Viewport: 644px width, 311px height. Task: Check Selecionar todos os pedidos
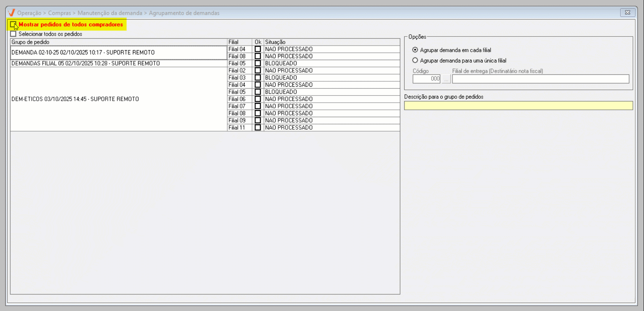pyautogui.click(x=13, y=34)
